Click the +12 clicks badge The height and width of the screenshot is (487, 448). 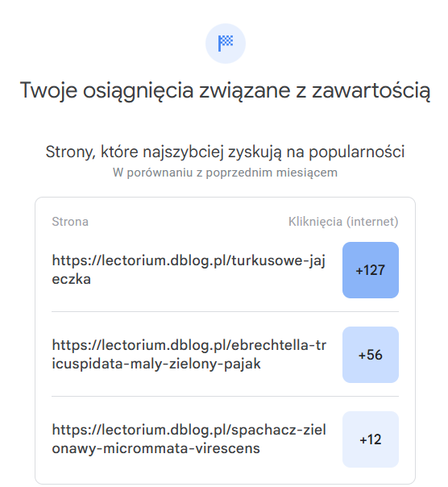(x=371, y=439)
